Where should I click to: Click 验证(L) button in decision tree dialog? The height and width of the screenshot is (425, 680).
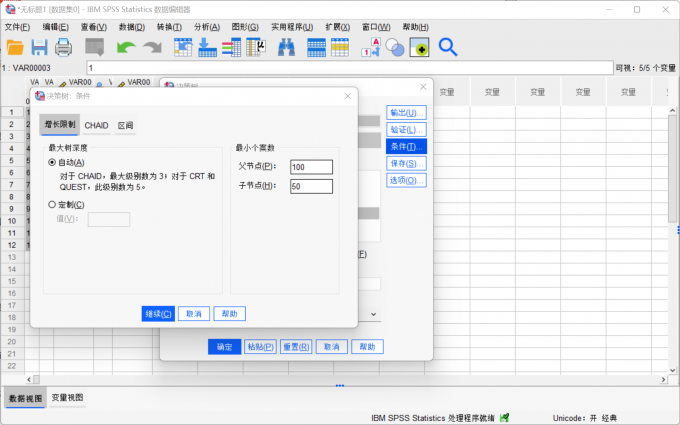click(x=406, y=130)
